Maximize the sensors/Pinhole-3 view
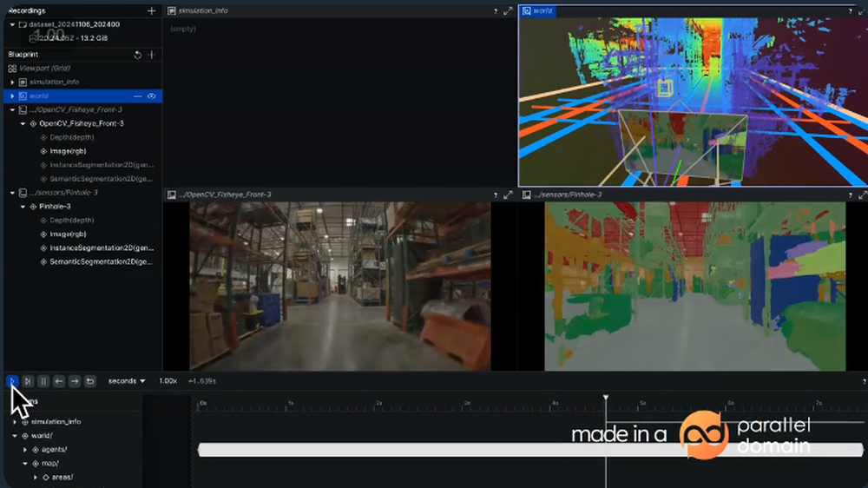868x488 pixels. click(863, 195)
